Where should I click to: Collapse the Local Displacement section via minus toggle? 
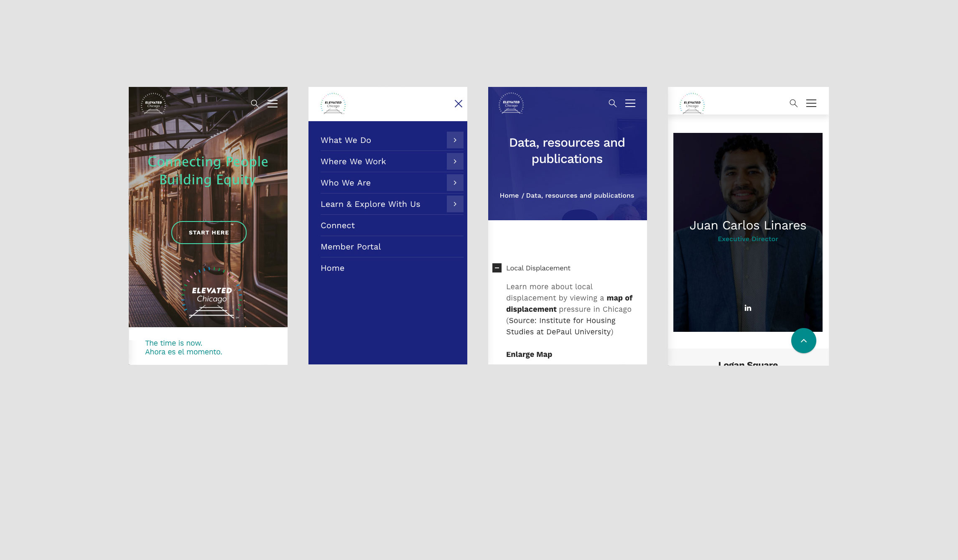click(x=497, y=268)
